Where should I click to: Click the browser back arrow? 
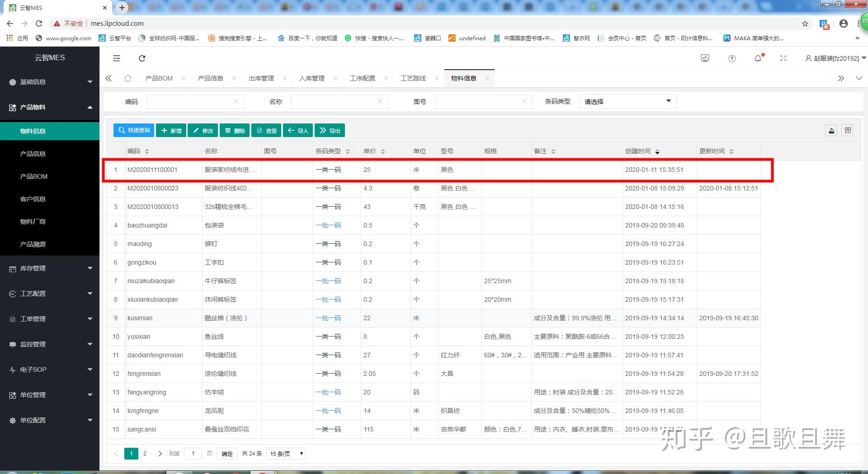(10, 24)
